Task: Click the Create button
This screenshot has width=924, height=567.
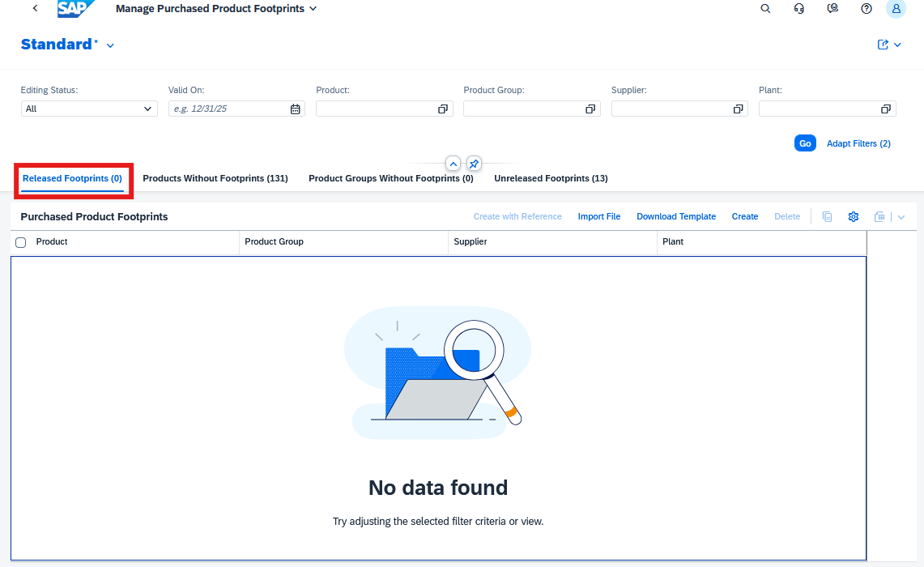Action: tap(745, 217)
